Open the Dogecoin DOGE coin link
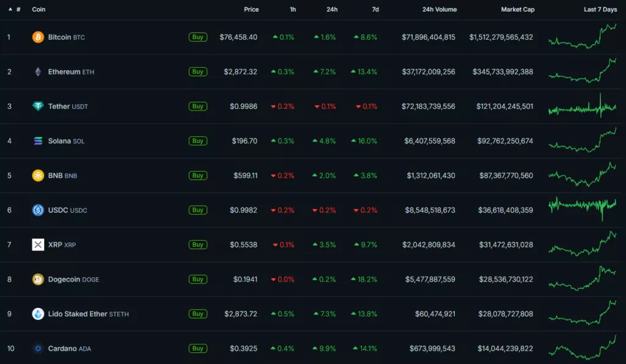The height and width of the screenshot is (364, 626). (x=73, y=279)
